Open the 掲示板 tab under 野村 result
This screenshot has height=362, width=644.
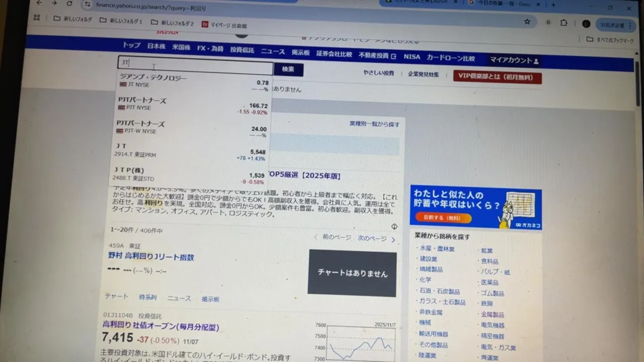click(x=210, y=299)
